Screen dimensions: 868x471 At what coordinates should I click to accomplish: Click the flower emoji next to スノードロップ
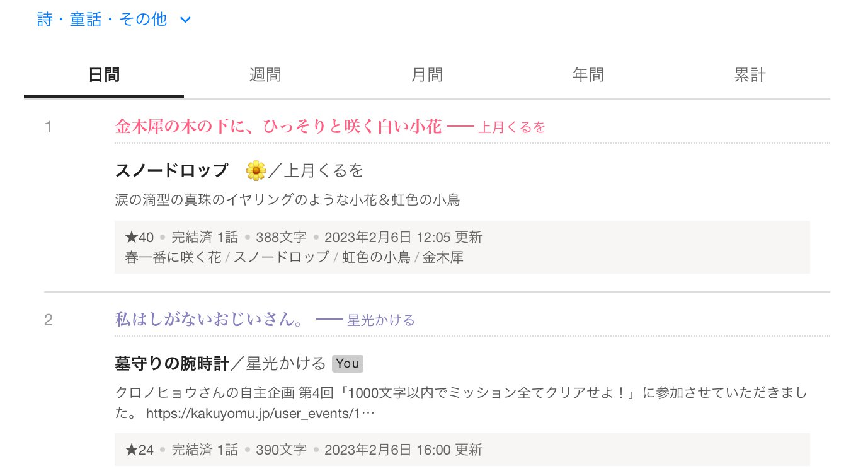tap(256, 170)
